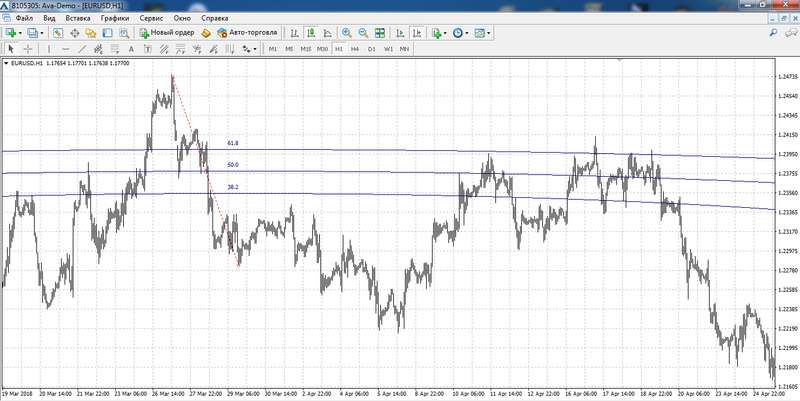Click the 38.2 Fibonacci level label
The height and width of the screenshot is (401, 800).
[233, 188]
